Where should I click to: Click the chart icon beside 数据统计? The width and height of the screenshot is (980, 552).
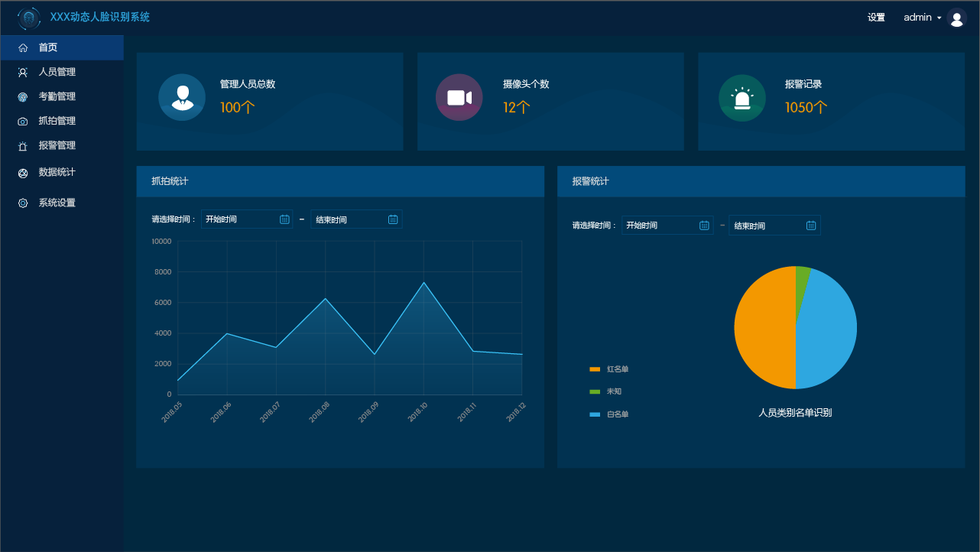pyautogui.click(x=23, y=173)
